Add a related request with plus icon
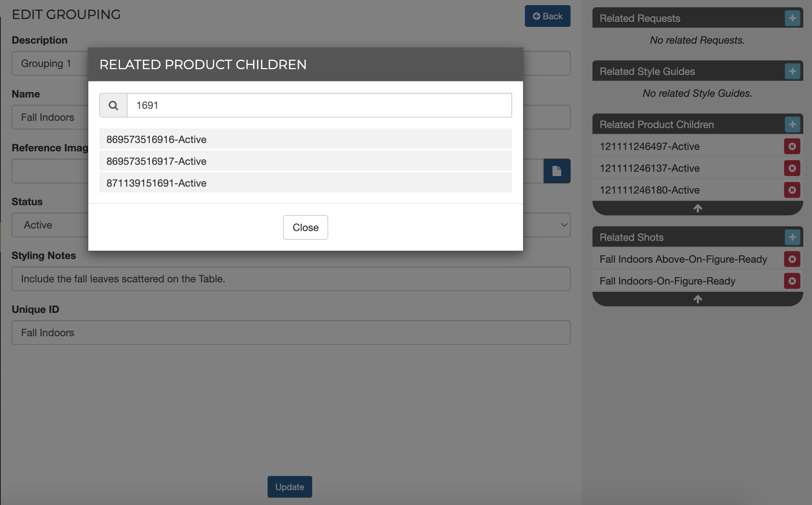Screen dimensions: 812x505 click(x=792, y=18)
